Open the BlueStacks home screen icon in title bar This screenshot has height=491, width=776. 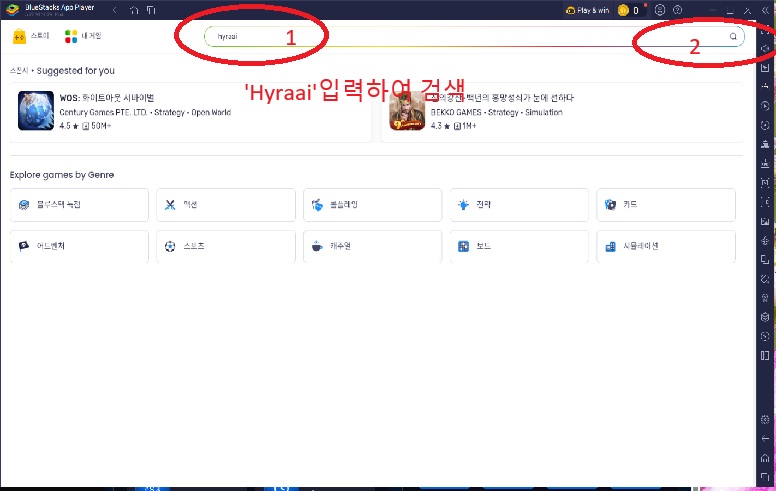click(x=134, y=10)
